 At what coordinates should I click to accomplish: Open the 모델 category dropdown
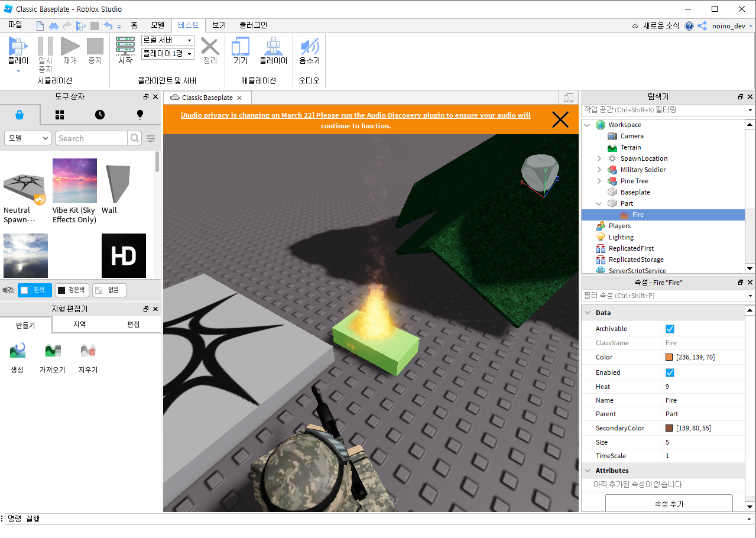[28, 138]
